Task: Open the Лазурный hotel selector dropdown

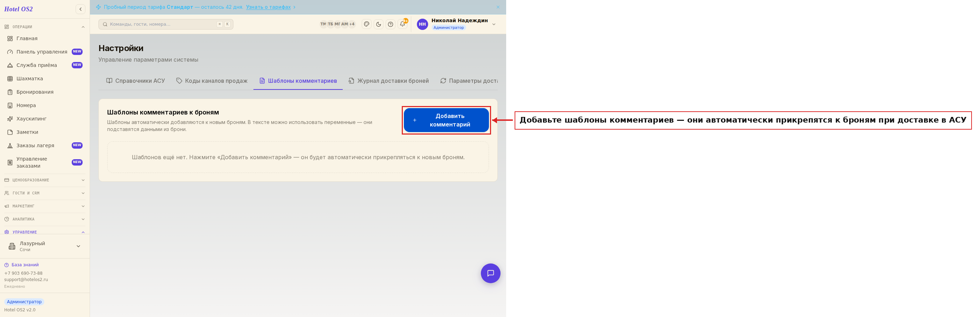Action: point(45,246)
